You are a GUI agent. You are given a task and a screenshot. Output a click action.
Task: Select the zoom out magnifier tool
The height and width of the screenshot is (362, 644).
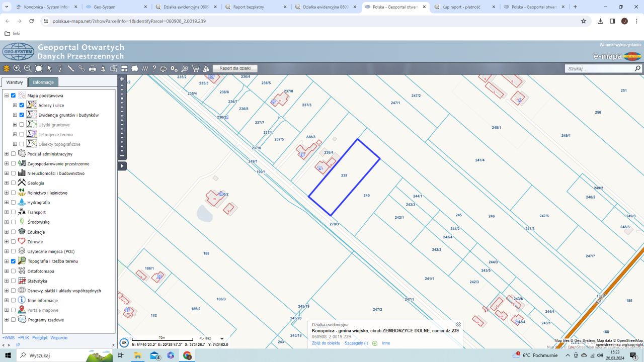[x=28, y=68]
